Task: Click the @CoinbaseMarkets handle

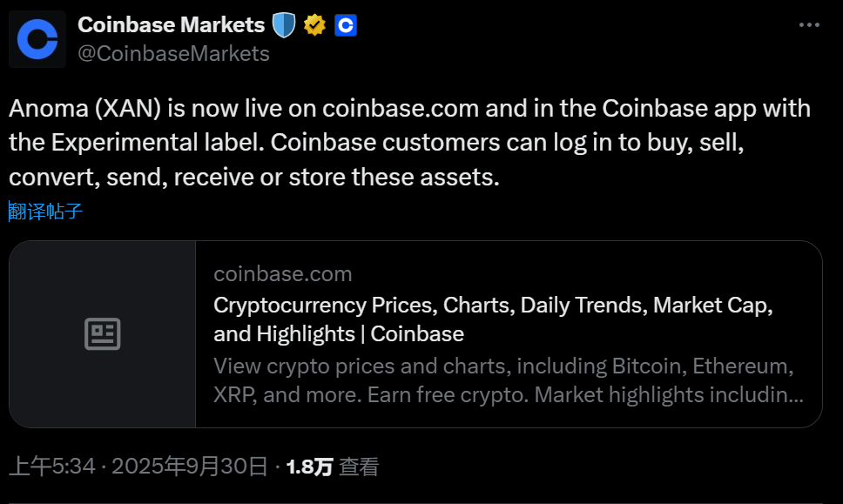Action: pyautogui.click(x=173, y=54)
